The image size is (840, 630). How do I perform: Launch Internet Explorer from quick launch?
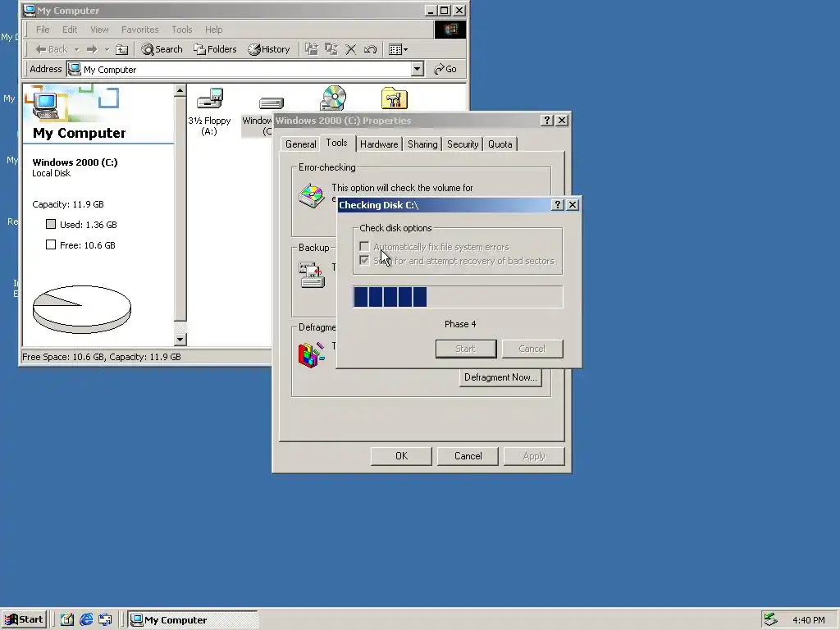(x=86, y=620)
